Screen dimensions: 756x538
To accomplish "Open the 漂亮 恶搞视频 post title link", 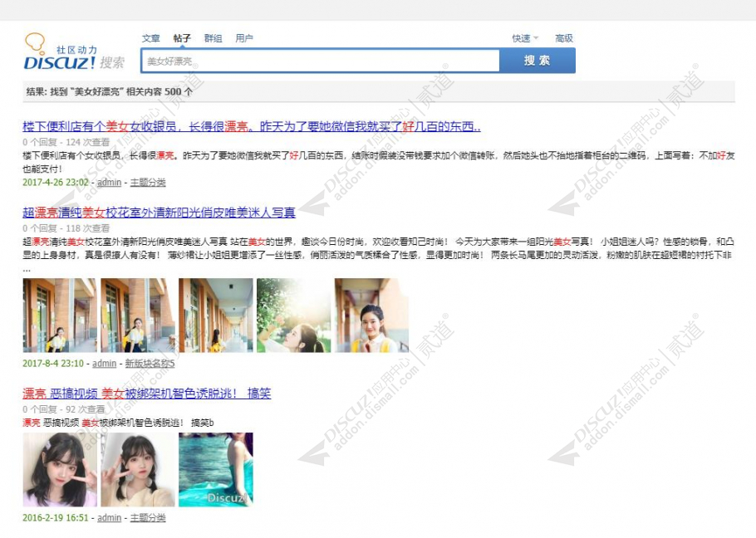I will point(146,394).
